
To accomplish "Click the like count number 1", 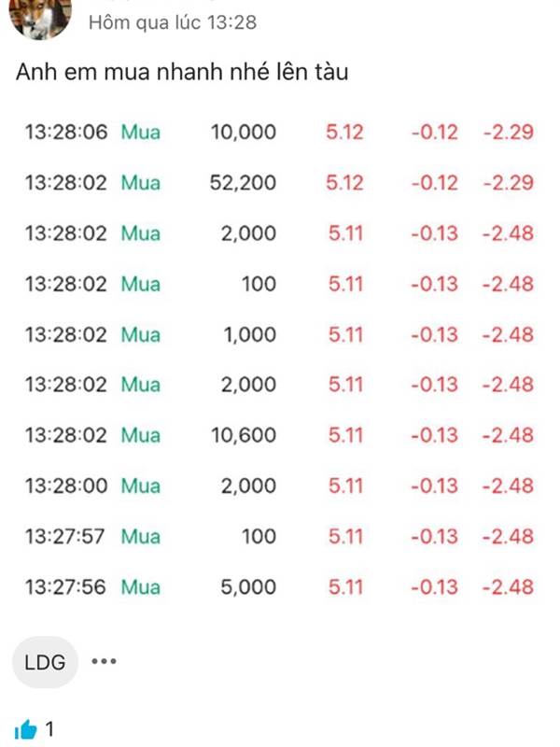I will click(49, 729).
